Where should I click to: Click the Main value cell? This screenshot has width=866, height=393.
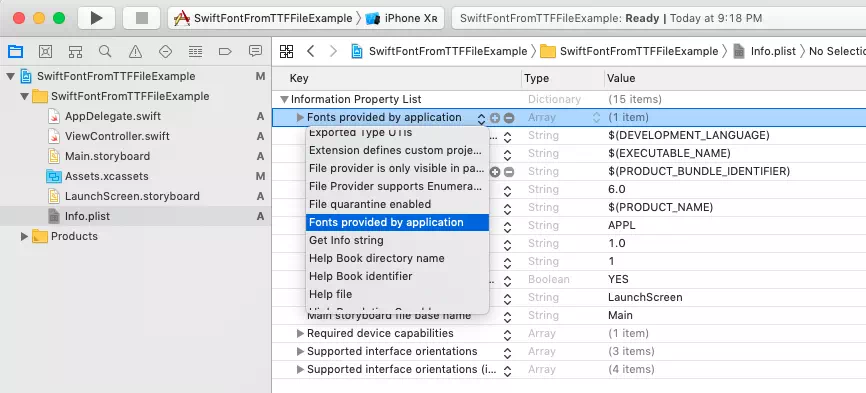click(x=620, y=315)
